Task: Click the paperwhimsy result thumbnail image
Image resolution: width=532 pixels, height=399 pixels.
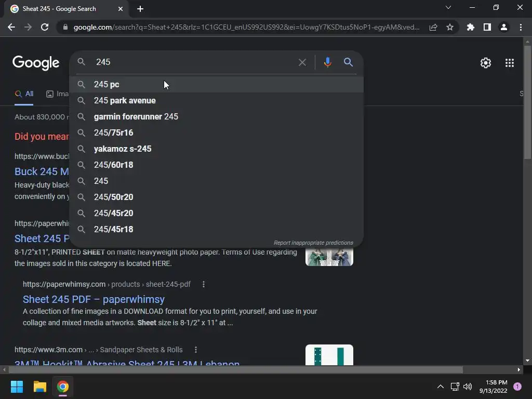Action: click(x=329, y=257)
